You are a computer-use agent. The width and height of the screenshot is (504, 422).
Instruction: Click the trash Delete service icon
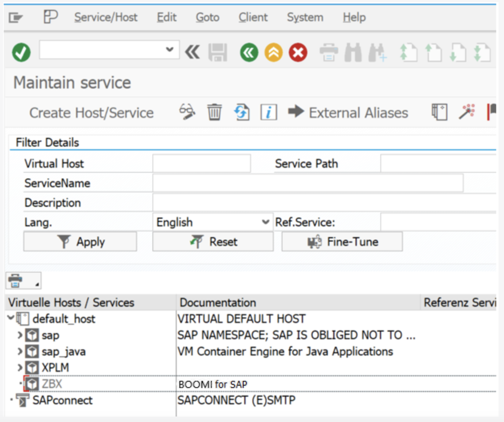point(214,112)
